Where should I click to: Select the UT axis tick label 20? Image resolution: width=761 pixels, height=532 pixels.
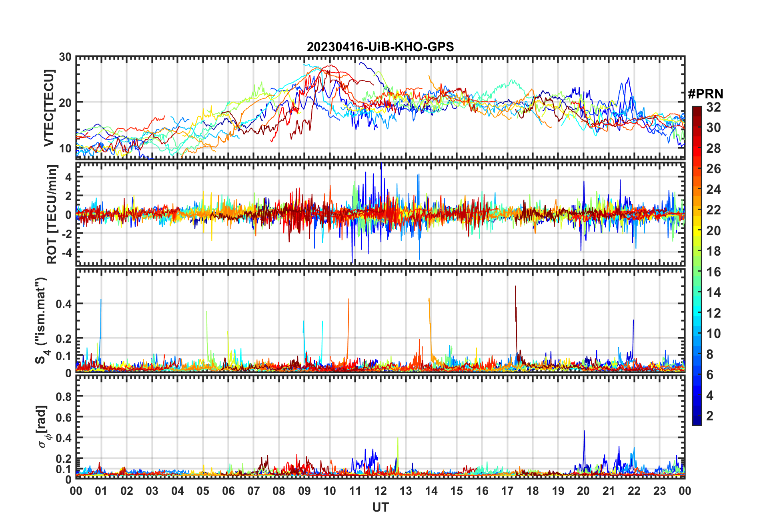pos(583,491)
